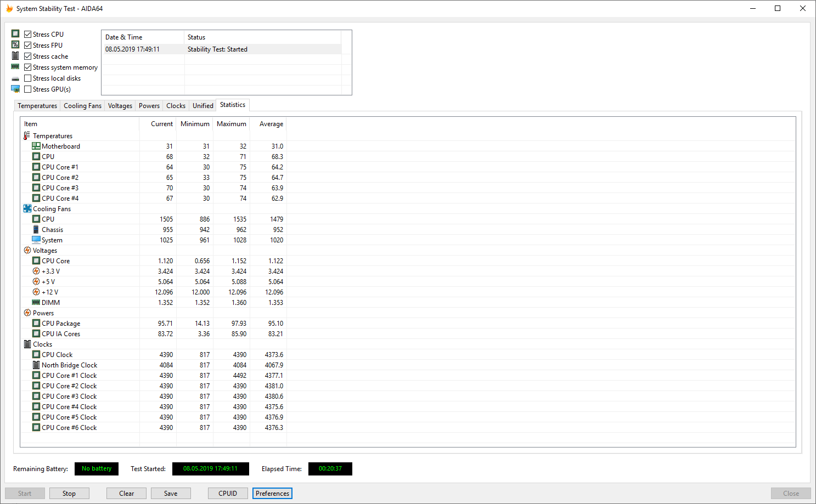Select the CPU Core #6 Clock row

[154, 428]
